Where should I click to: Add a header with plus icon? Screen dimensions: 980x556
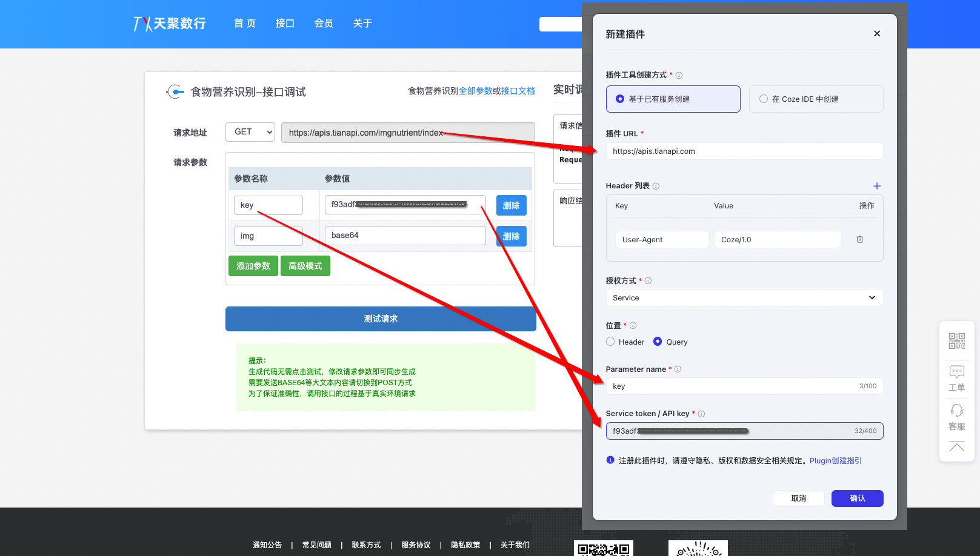tap(876, 186)
